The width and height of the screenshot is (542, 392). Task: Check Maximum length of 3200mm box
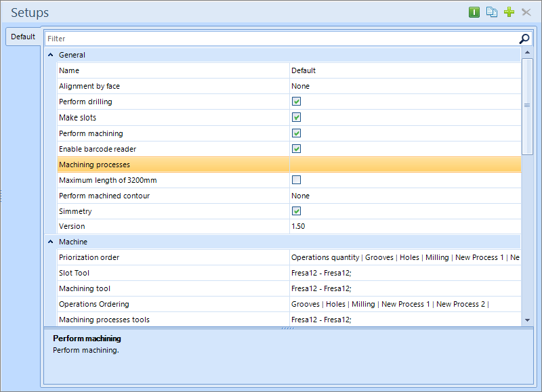(296, 180)
